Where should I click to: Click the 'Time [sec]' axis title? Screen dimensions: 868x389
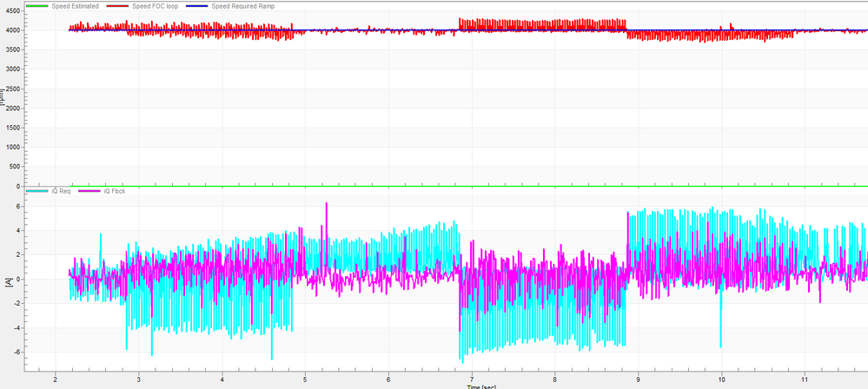(x=482, y=386)
